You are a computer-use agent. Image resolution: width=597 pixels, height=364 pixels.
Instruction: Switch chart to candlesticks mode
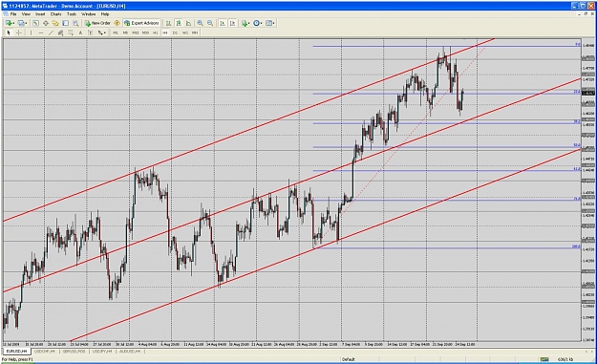(179, 23)
